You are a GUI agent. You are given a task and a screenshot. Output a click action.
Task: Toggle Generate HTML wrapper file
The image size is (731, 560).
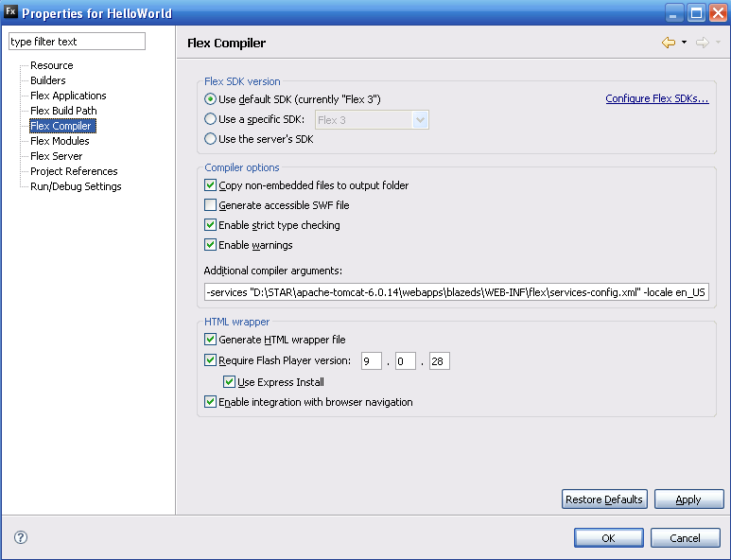pyautogui.click(x=210, y=340)
